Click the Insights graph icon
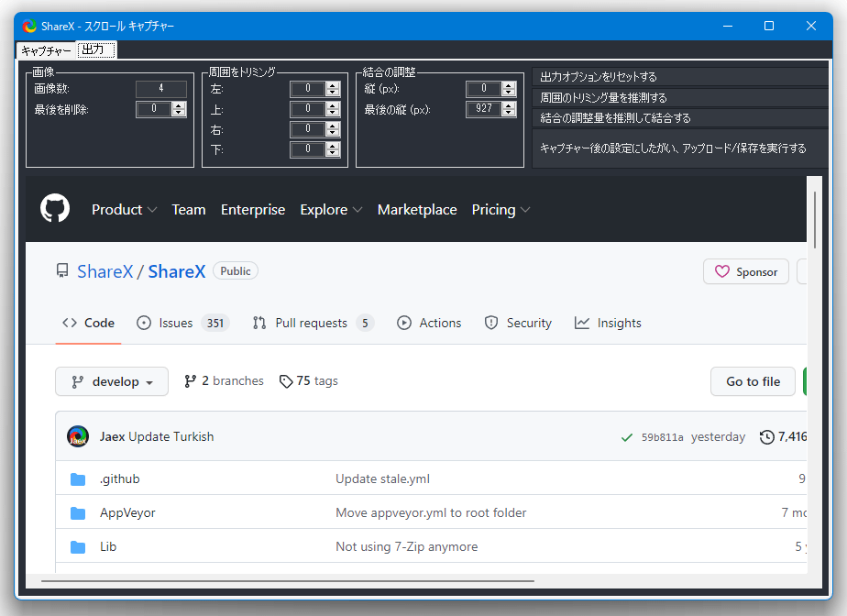This screenshot has height=616, width=847. pos(582,323)
